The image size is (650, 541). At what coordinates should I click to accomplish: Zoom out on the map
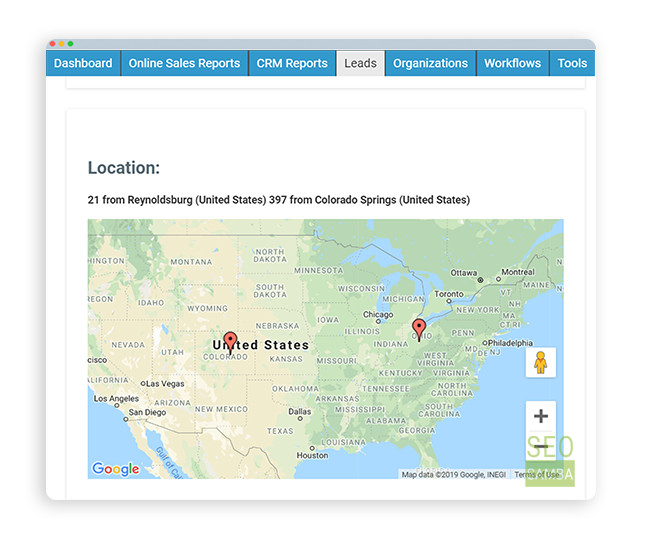click(x=541, y=446)
